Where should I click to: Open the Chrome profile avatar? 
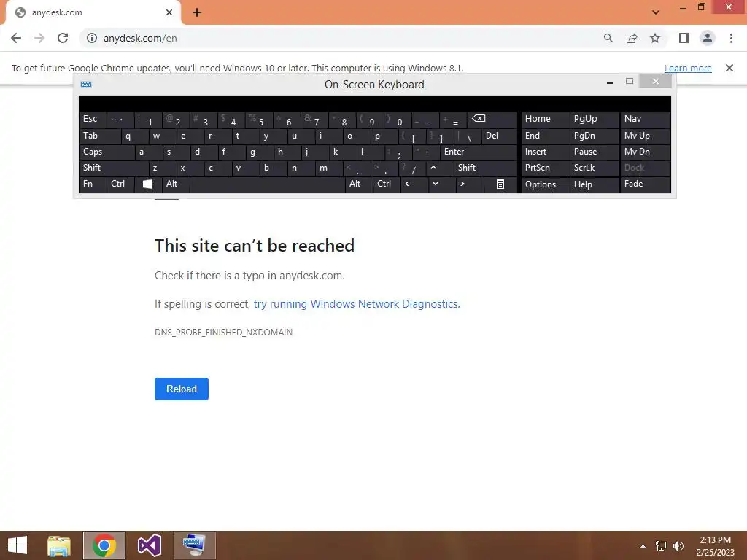click(x=708, y=38)
